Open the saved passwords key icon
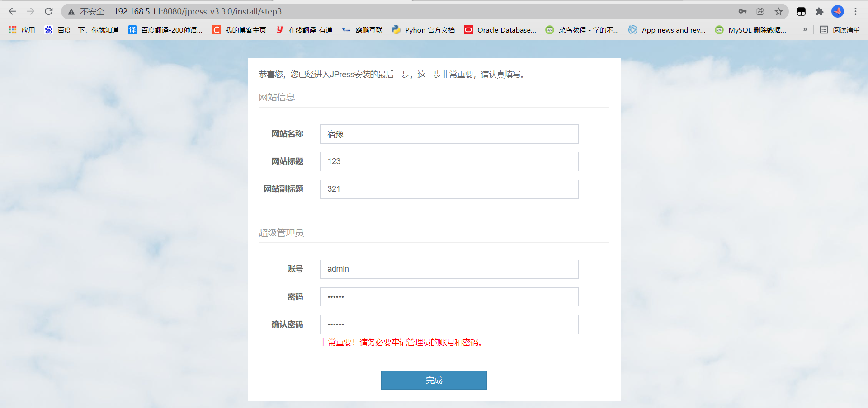The image size is (868, 408). 742,11
